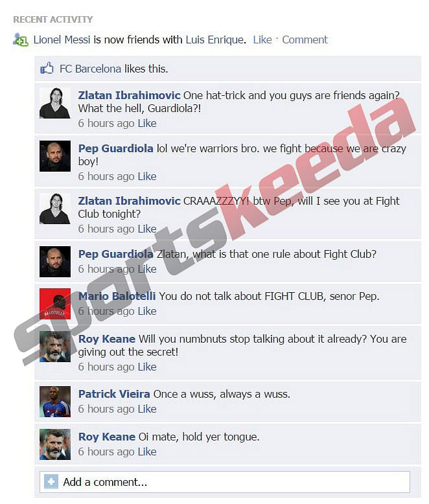Open the Mario Balotelli name link
Viewport: 429px width, 504px height.
(x=117, y=296)
